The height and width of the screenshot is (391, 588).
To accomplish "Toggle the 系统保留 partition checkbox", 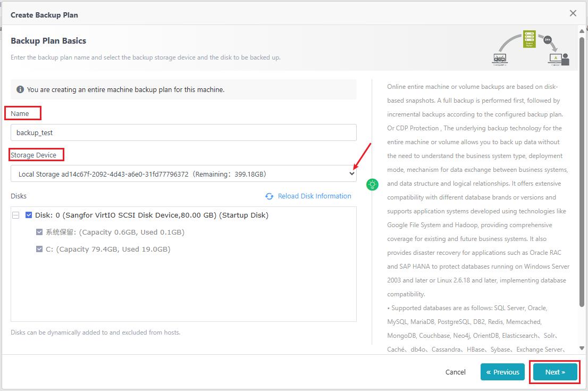I will [x=39, y=232].
